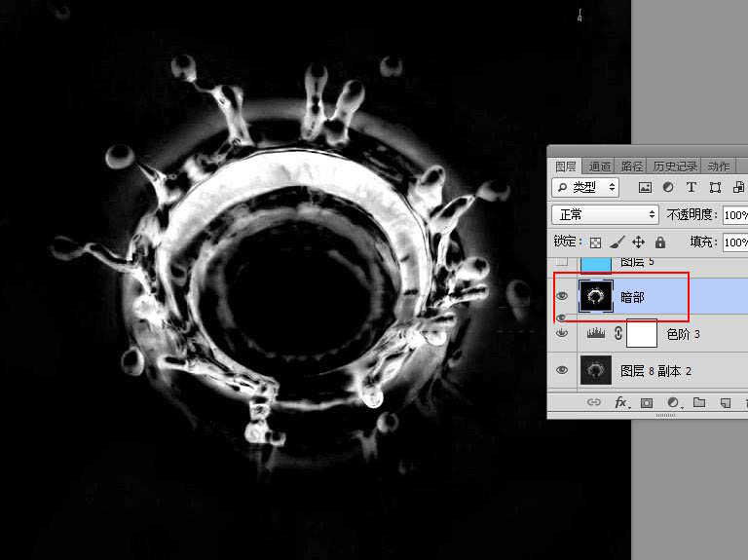Switch to the 通道 tab
This screenshot has width=748, height=560.
pos(600,167)
